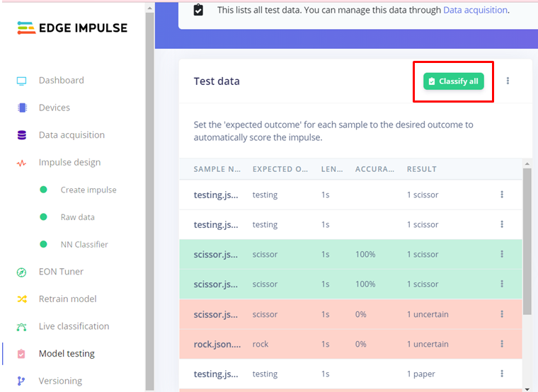
Task: Click the Dashboard monitor icon
Action: pos(22,81)
